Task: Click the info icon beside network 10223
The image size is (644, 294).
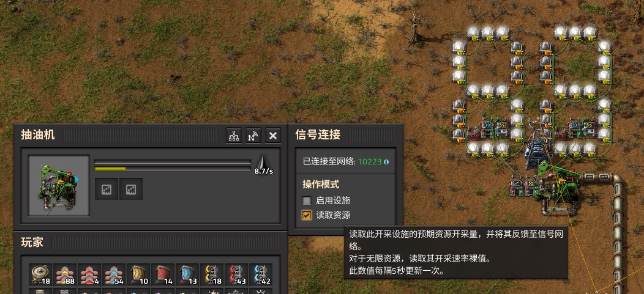Action: coord(386,162)
